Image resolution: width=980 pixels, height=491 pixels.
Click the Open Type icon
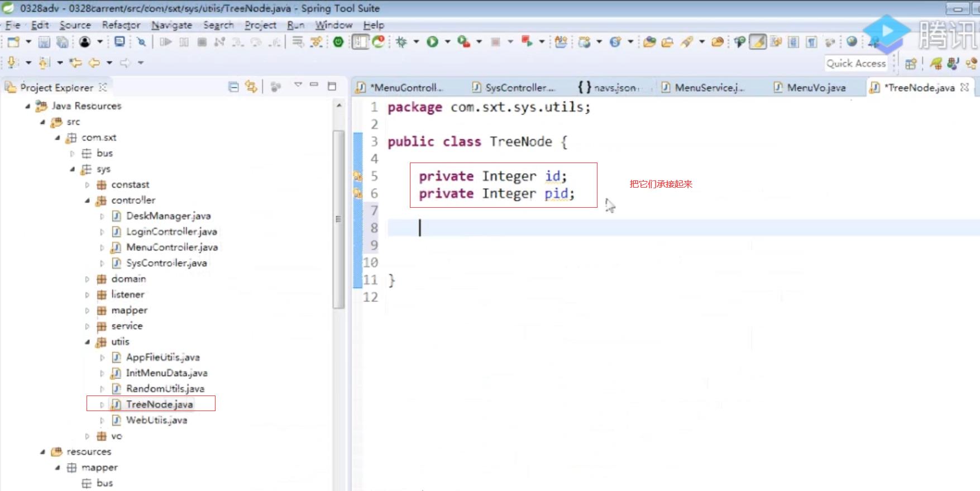coord(649,42)
